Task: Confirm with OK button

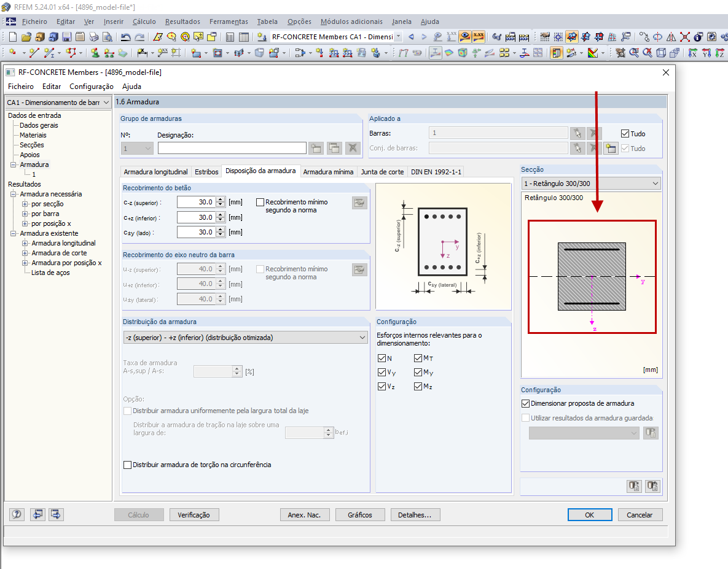Action: point(590,515)
